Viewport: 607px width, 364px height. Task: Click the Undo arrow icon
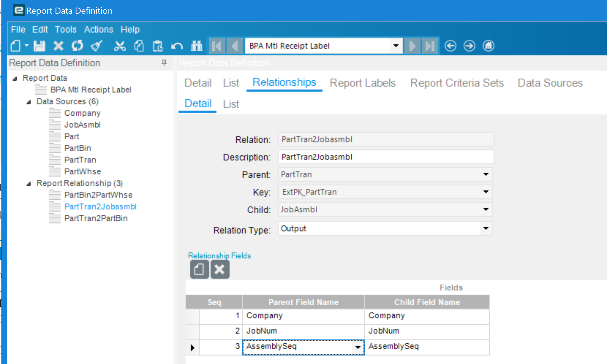pos(177,46)
